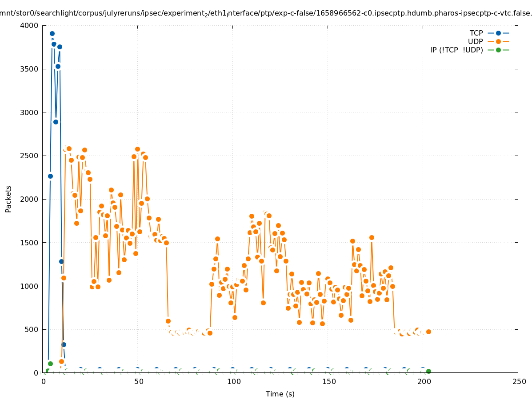532x400 pixels.
Task: Click the TCP legend text label
Action: tap(476, 33)
